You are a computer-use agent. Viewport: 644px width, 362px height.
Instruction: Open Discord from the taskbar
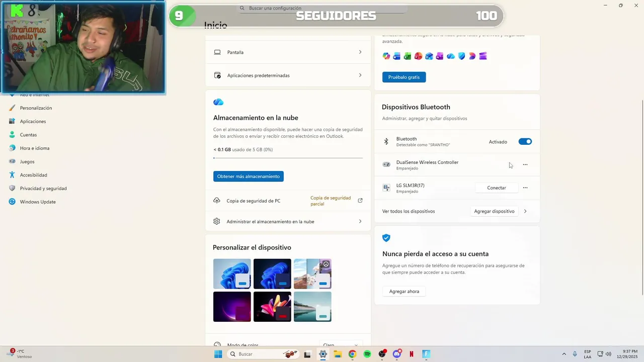(x=397, y=354)
